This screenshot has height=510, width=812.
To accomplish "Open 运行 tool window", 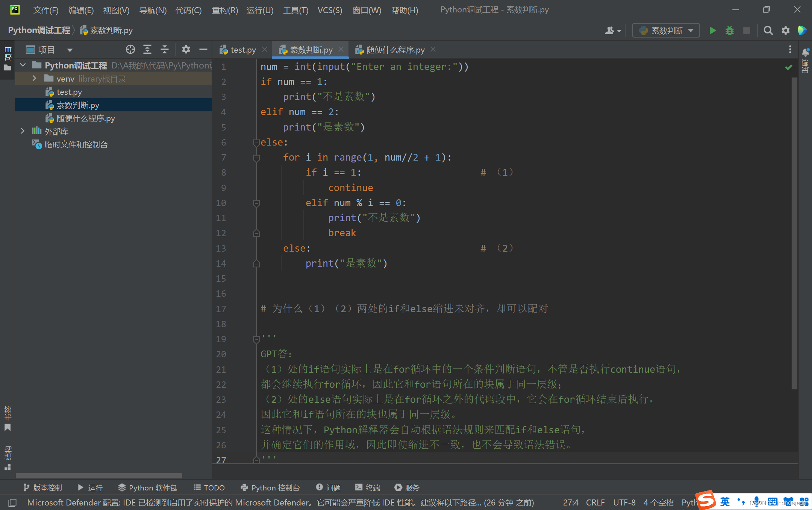I will [x=90, y=487].
